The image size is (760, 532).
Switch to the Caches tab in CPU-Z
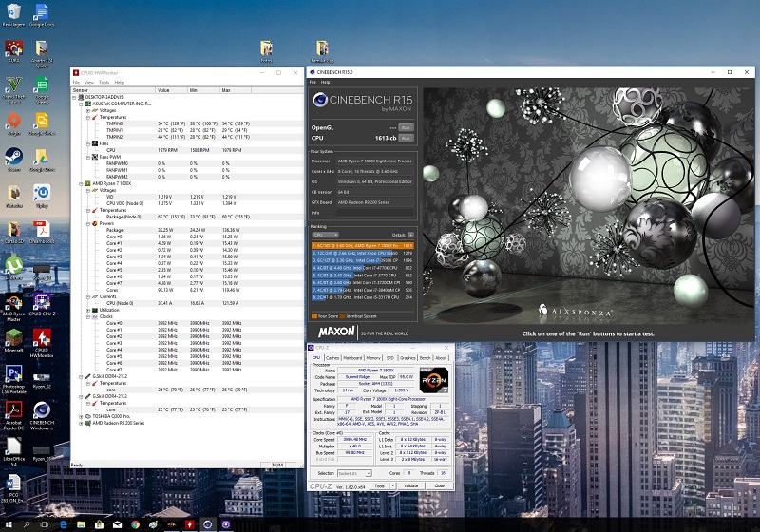coord(332,357)
